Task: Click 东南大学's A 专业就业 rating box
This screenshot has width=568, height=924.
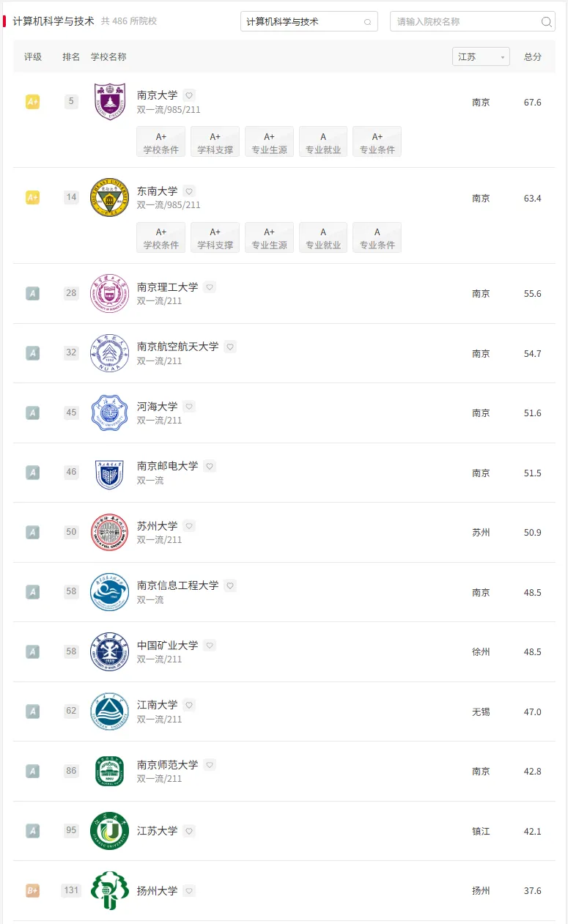Action: pos(323,237)
